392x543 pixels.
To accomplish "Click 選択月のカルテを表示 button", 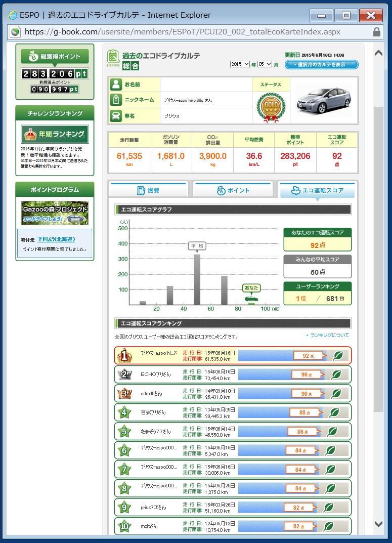I will point(321,65).
